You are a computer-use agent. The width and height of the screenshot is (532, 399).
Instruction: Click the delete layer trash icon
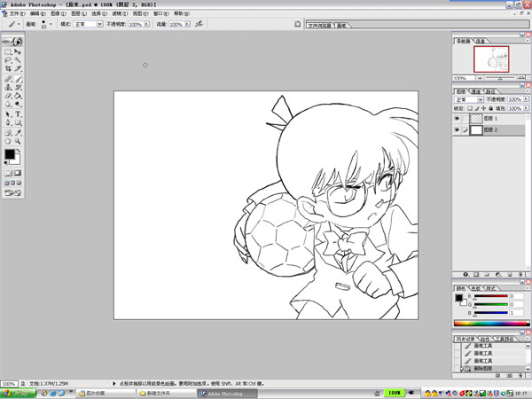[520, 274]
